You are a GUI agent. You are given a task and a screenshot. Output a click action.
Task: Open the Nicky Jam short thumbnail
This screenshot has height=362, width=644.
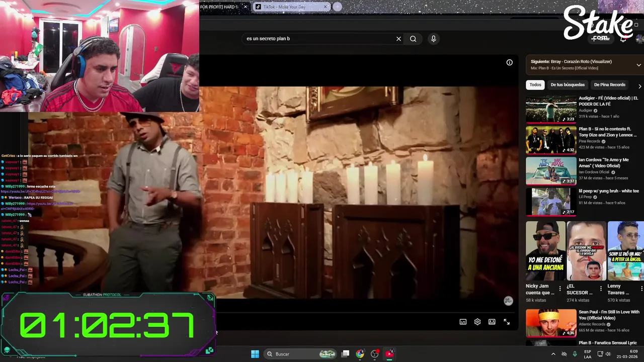545,251
